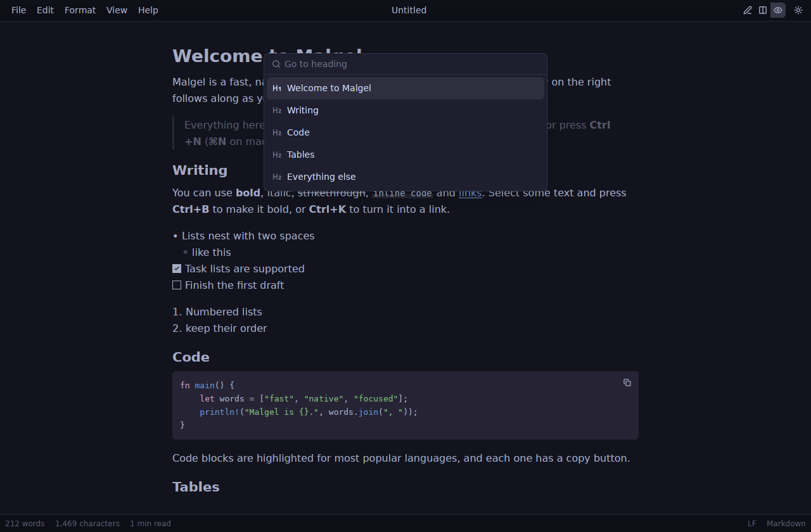
Task: Copy the code block with the copy icon
Action: pos(627,383)
